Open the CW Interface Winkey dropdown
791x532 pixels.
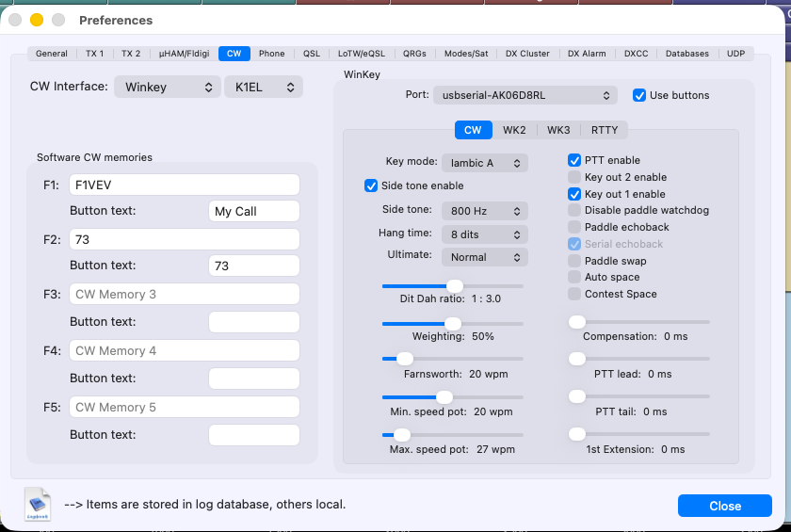167,87
